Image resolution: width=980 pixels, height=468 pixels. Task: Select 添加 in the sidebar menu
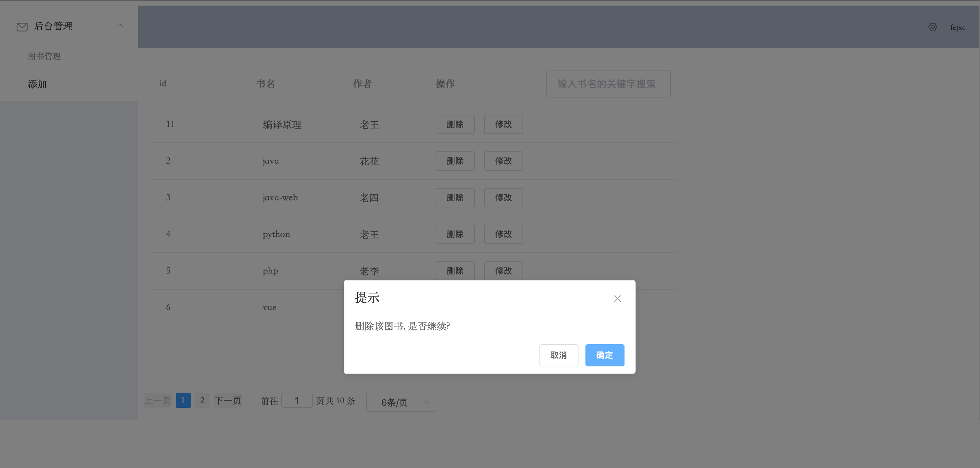pyautogui.click(x=37, y=84)
